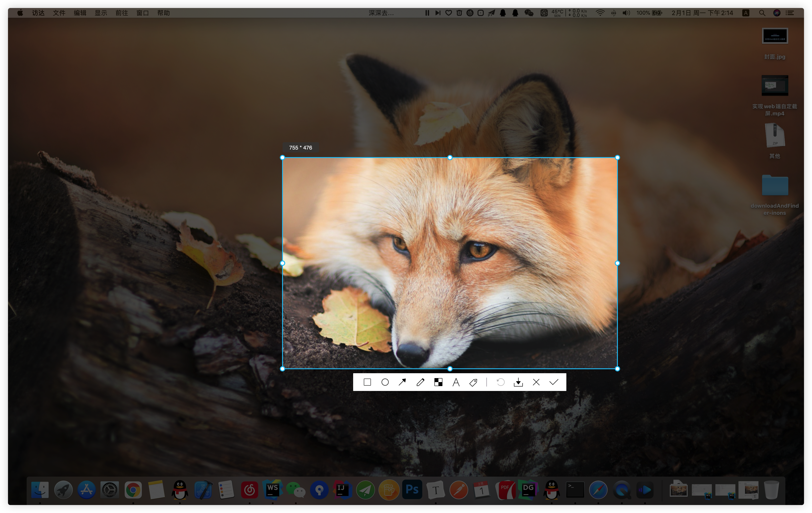Launch Photoshop from the Dock

412,490
